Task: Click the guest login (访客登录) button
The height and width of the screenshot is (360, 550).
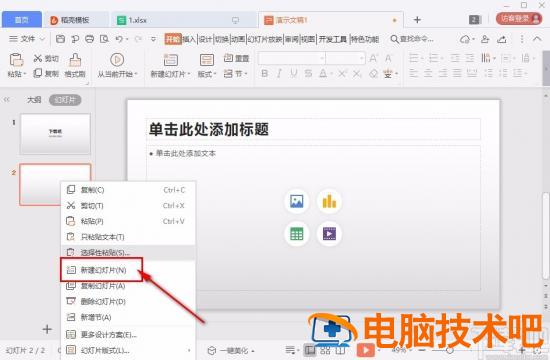Action: click(519, 19)
